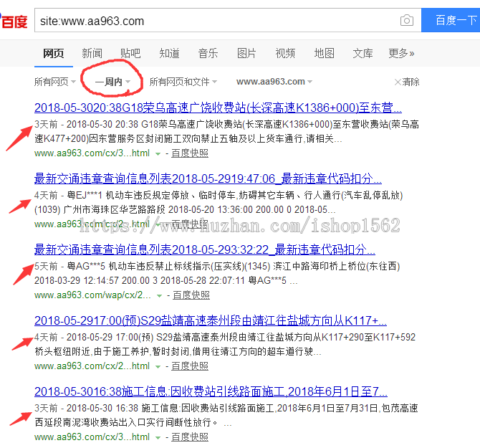Open the 地图 tab
The image size is (480, 448).
point(325,53)
